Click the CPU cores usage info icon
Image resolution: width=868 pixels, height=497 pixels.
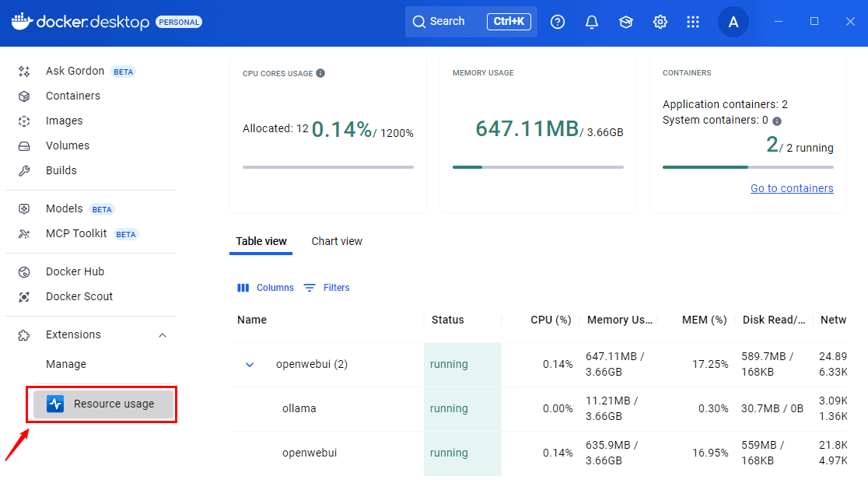pyautogui.click(x=320, y=73)
